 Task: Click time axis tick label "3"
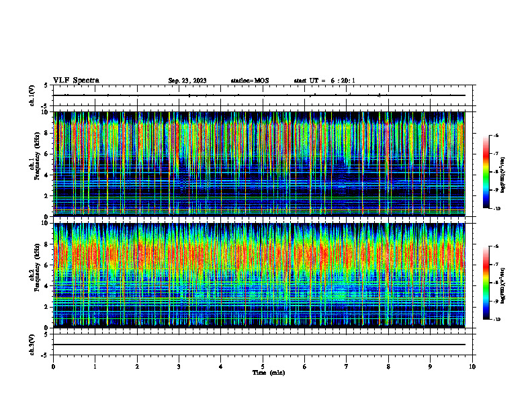click(179, 367)
